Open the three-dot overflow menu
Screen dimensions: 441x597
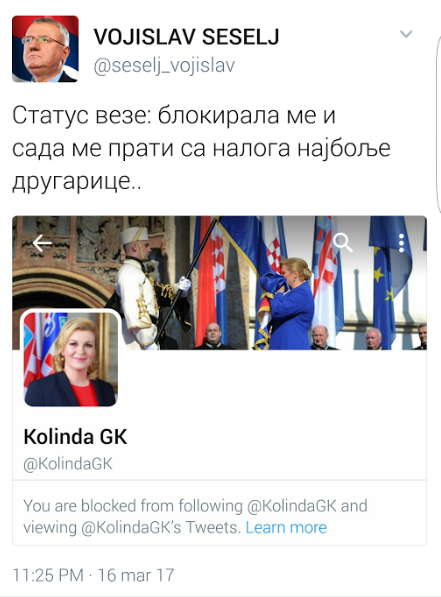[x=401, y=243]
